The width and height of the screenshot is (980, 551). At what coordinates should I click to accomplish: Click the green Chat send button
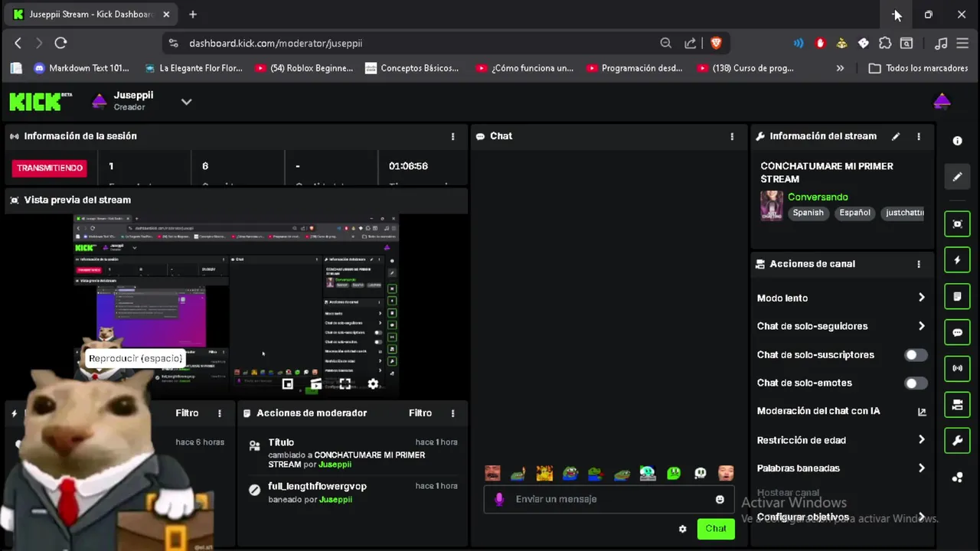pyautogui.click(x=716, y=529)
